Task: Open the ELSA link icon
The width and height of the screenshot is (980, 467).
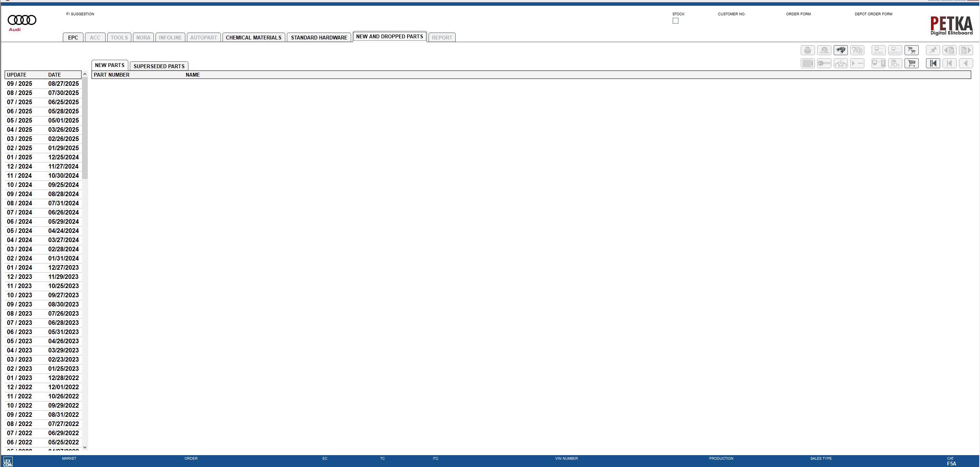Action: (x=879, y=50)
